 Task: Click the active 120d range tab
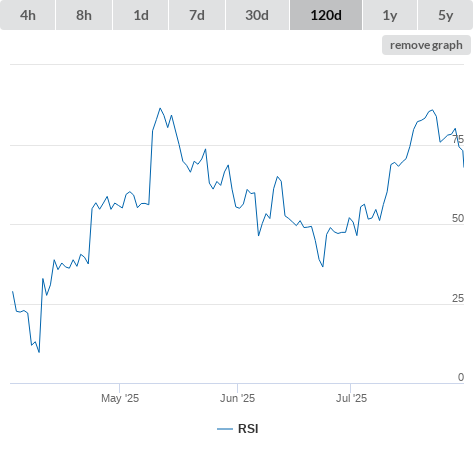326,15
